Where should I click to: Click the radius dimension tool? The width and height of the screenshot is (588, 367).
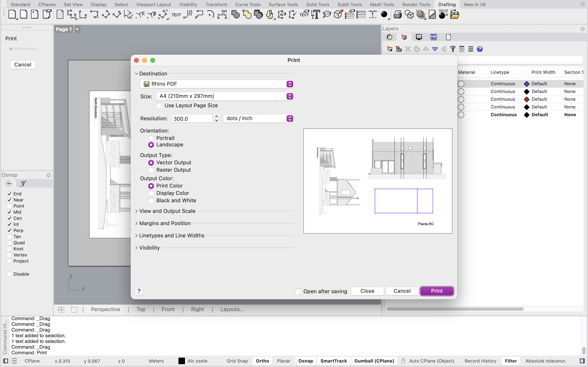(140, 15)
